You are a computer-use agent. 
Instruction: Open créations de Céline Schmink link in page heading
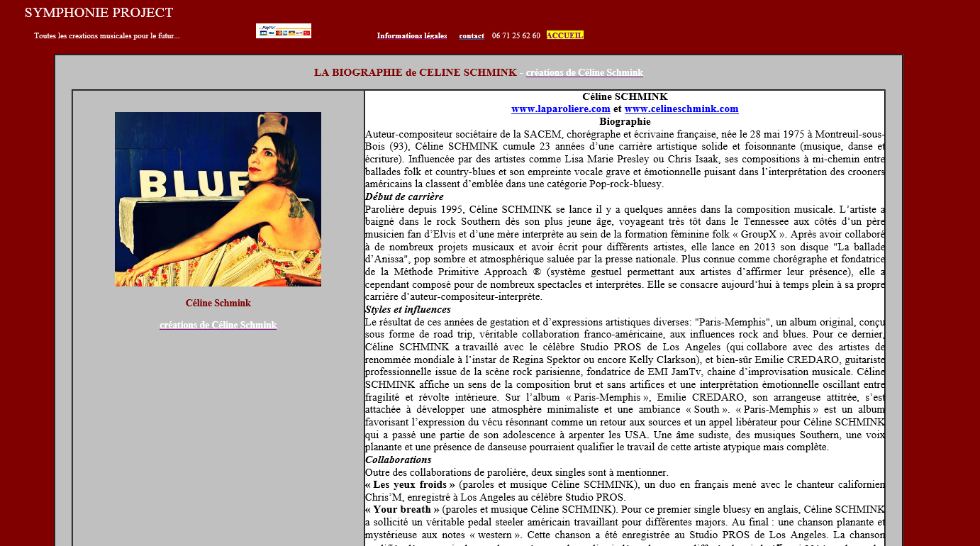click(584, 73)
